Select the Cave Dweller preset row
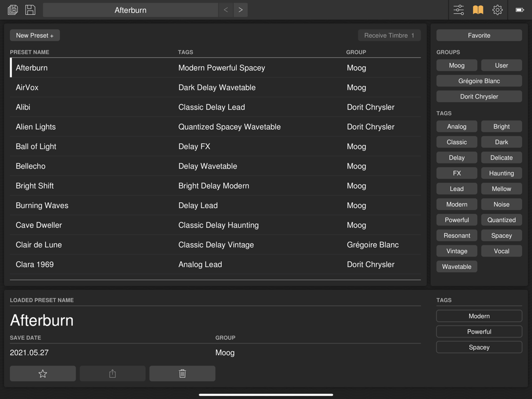532x399 pixels. click(215, 225)
